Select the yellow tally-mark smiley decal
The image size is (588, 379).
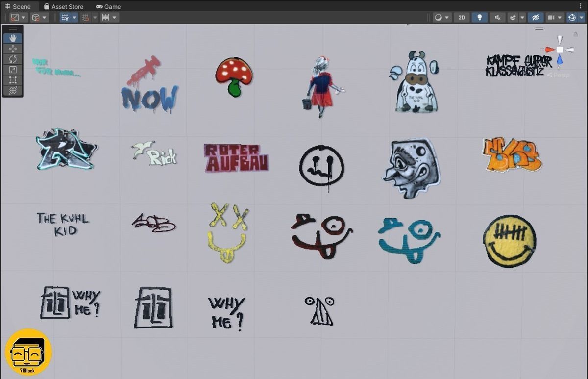[509, 241]
